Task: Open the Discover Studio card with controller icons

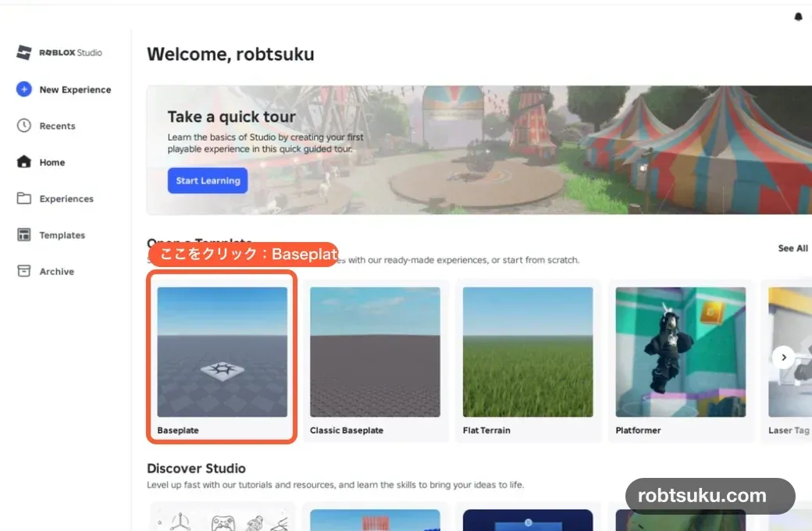Action: pyautogui.click(x=223, y=518)
